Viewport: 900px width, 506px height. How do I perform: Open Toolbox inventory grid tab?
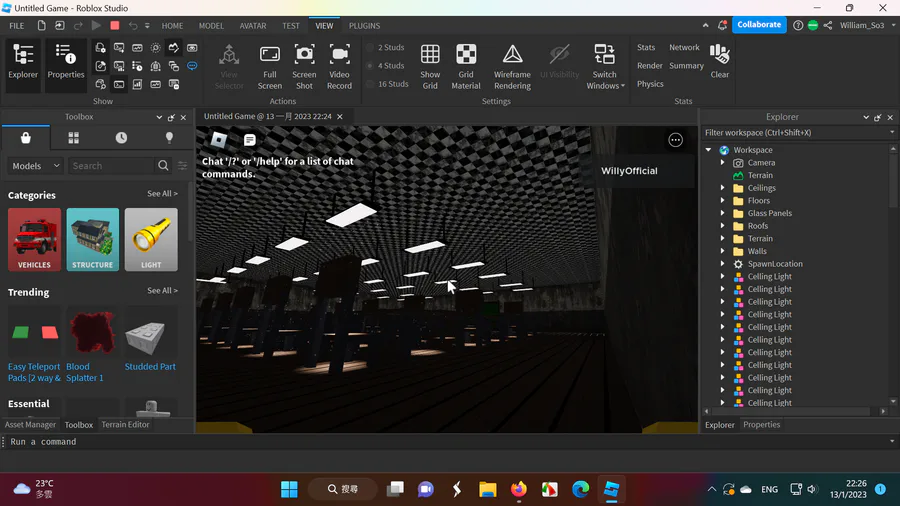73,138
